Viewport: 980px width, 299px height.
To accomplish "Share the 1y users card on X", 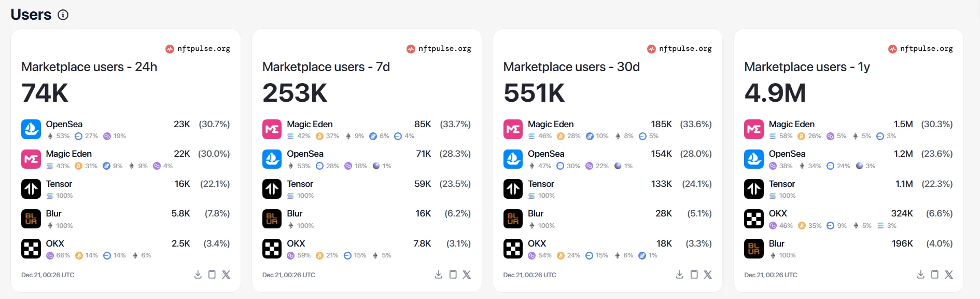I will point(949,275).
